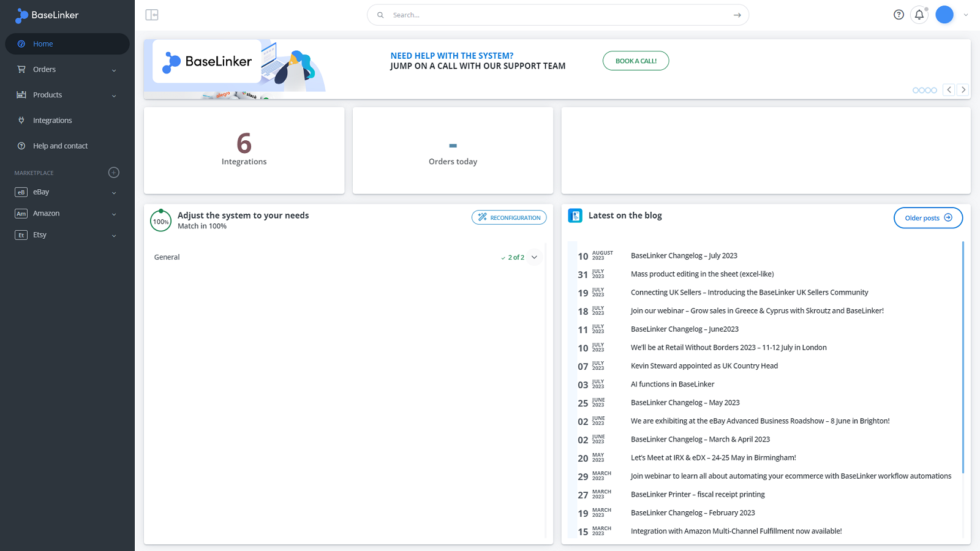Click the search input field

tap(551, 15)
